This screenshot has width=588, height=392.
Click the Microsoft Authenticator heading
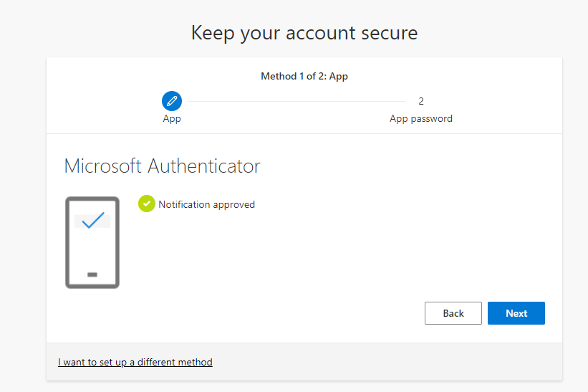click(162, 166)
